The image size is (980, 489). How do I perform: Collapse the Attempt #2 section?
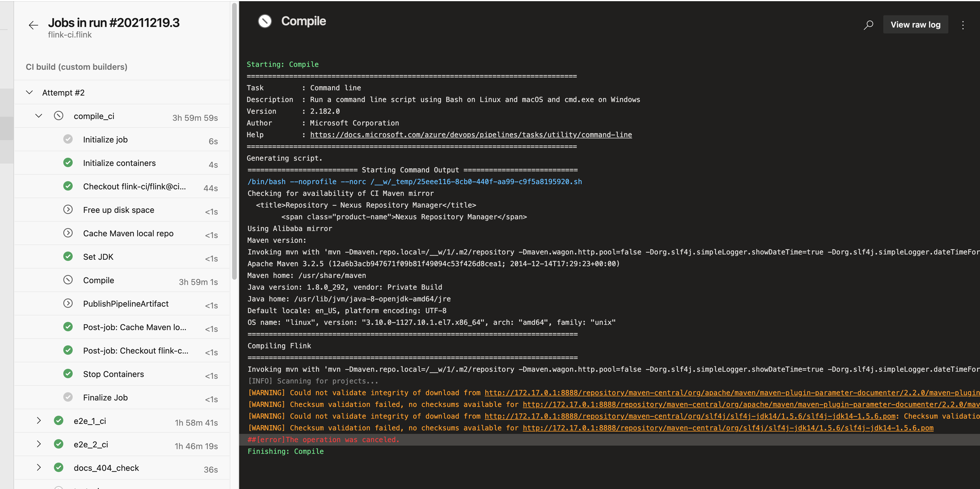pos(29,92)
